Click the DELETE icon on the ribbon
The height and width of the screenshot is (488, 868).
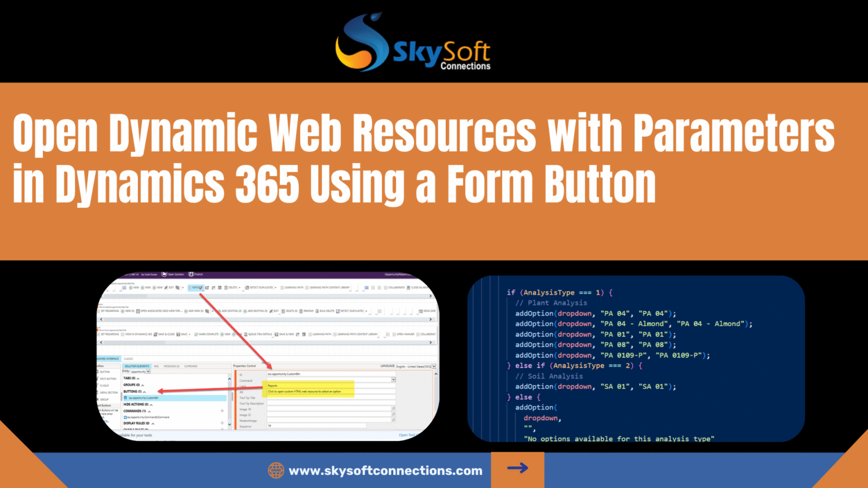coord(227,287)
